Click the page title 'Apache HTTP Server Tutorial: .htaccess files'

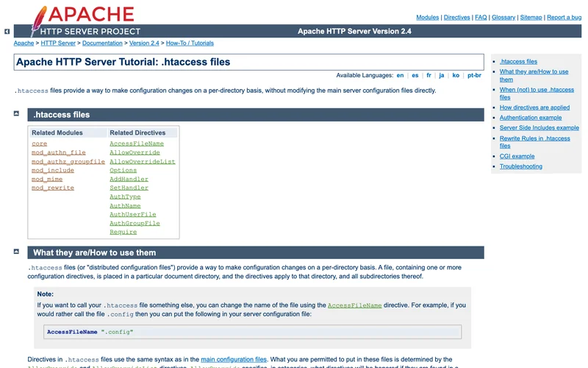pyautogui.click(x=123, y=62)
